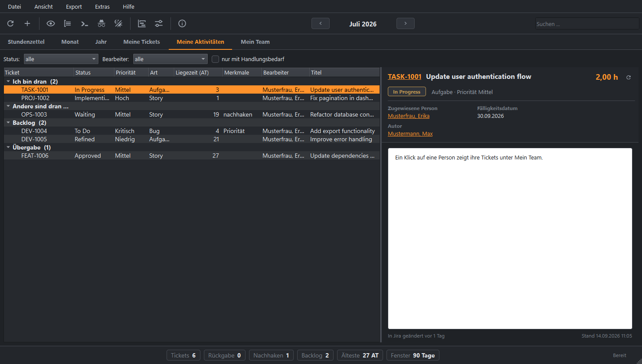The width and height of the screenshot is (642, 364).
Task: Open the settings sliders icon
Action: pos(159,23)
